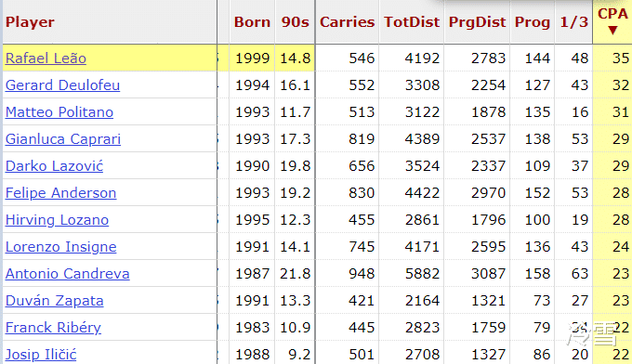
Task: Open Franck Ribéry player link
Action: [53, 328]
